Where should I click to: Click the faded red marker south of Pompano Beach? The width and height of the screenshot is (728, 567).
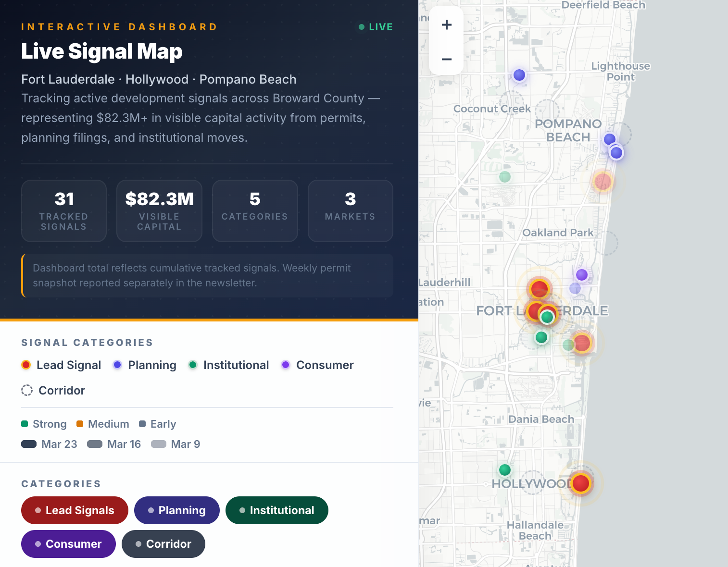point(602,182)
